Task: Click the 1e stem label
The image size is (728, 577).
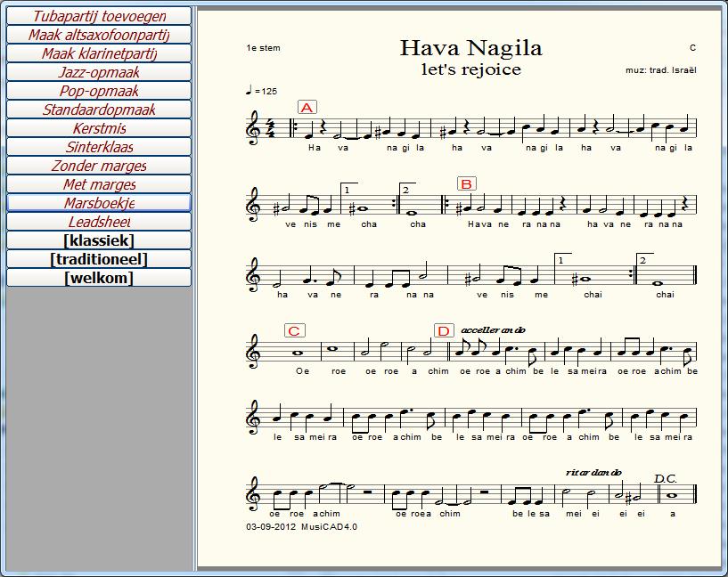Action: pos(263,48)
